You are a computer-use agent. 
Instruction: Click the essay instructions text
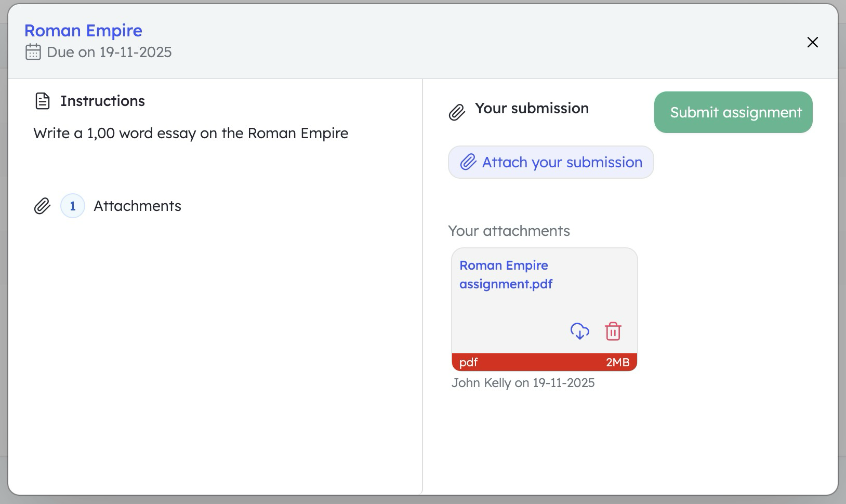pyautogui.click(x=191, y=133)
